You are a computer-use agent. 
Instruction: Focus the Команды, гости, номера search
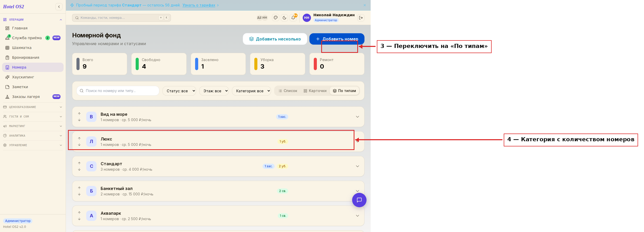(x=121, y=18)
